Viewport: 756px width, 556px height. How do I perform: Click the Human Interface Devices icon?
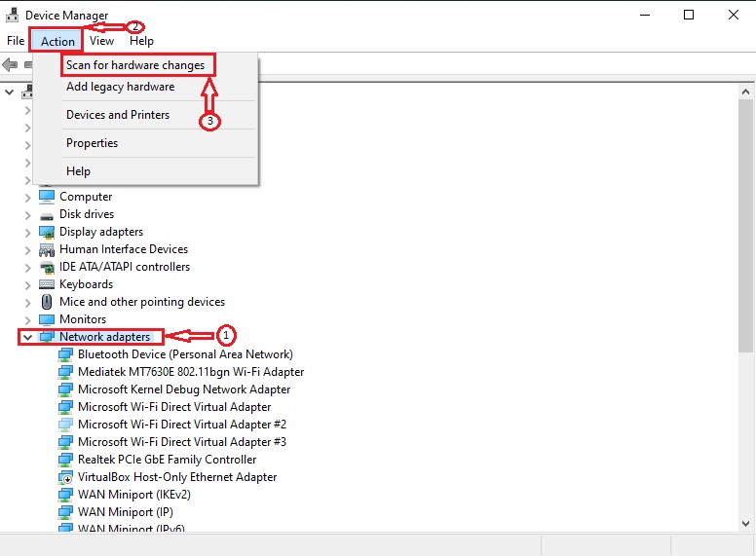(46, 249)
